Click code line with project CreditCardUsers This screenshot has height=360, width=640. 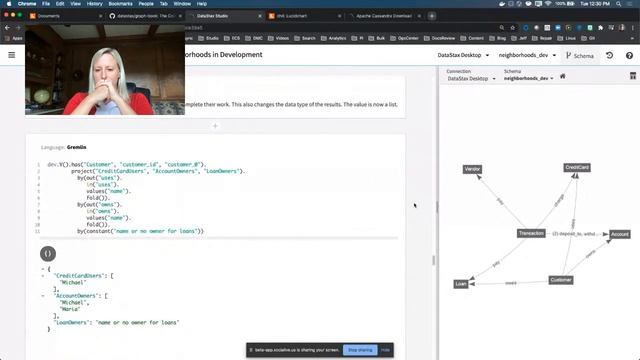[x=158, y=171]
